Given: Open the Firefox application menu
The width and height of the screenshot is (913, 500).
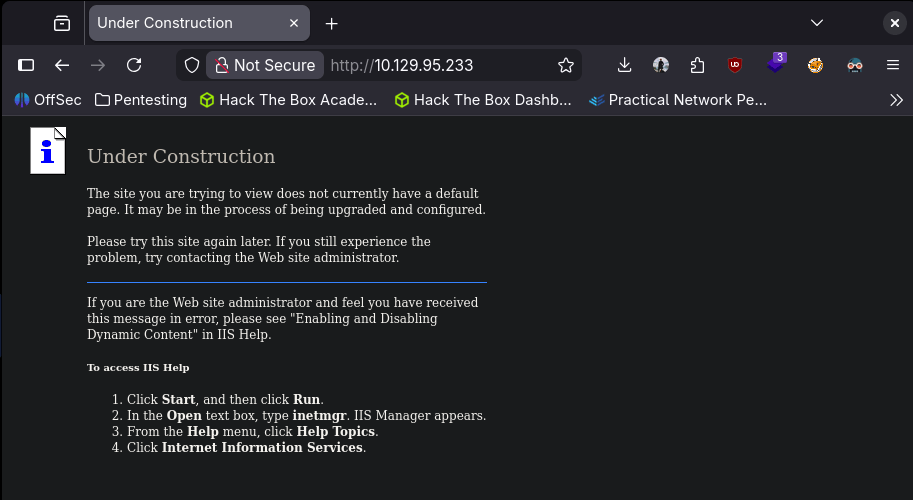Looking at the screenshot, I should click(893, 65).
